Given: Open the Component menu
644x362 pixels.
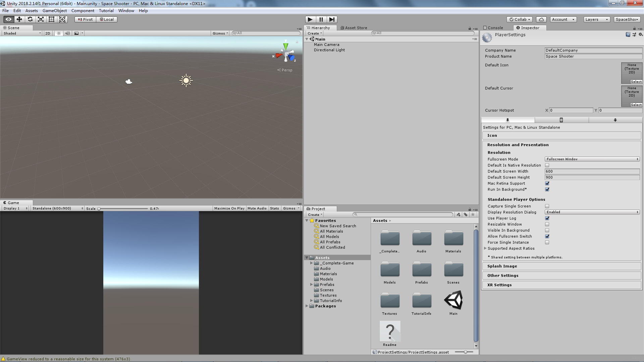Looking at the screenshot, I should [83, 10].
